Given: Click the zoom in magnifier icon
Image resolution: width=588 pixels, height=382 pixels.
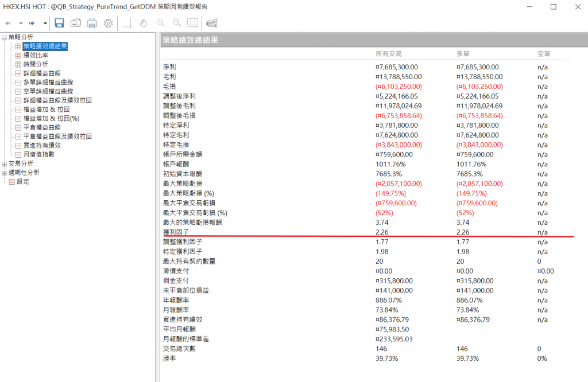Looking at the screenshot, I should pyautogui.click(x=161, y=23).
